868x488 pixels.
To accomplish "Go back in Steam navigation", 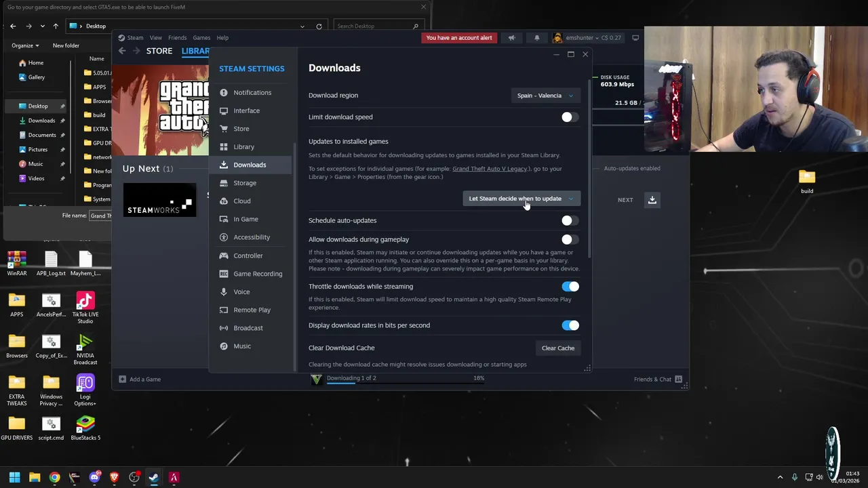I will (x=122, y=51).
